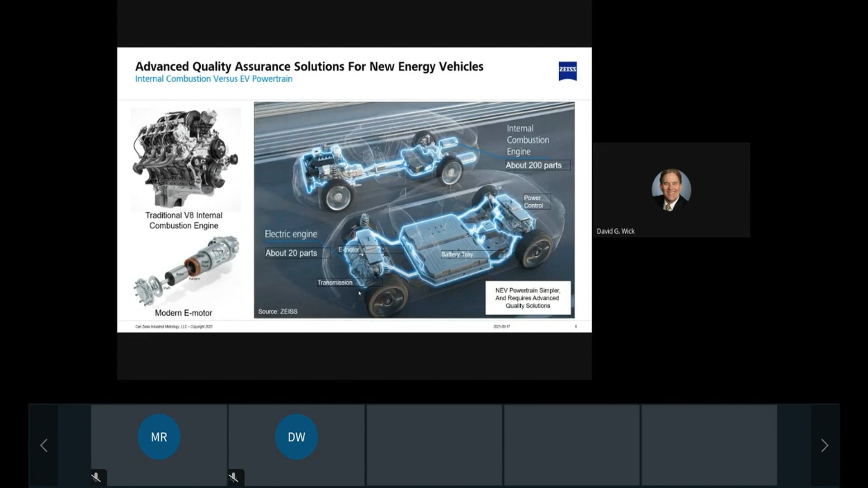The width and height of the screenshot is (868, 488).
Task: Click subtitle 'Internal Combustion Versus EV Powertrain'
Action: point(214,79)
